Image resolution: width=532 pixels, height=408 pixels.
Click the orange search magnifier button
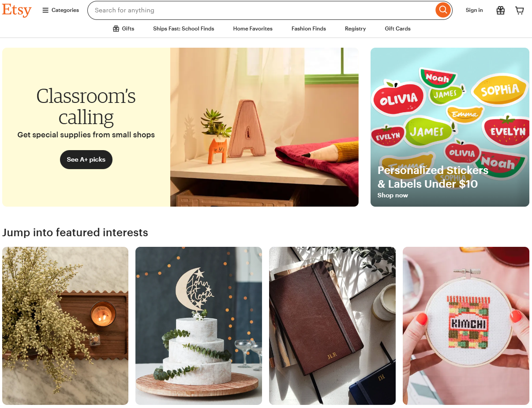tap(442, 10)
